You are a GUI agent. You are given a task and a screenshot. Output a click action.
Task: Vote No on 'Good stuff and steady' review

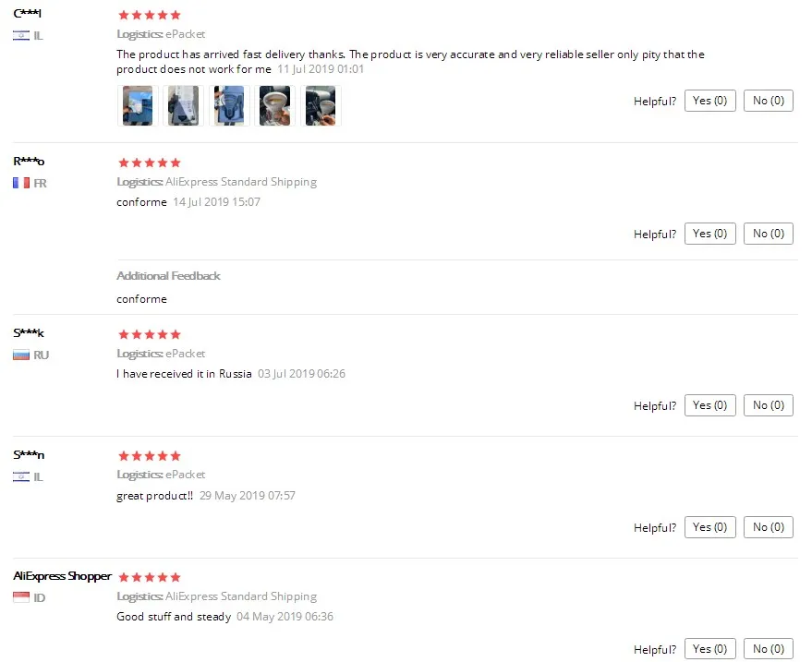click(769, 648)
